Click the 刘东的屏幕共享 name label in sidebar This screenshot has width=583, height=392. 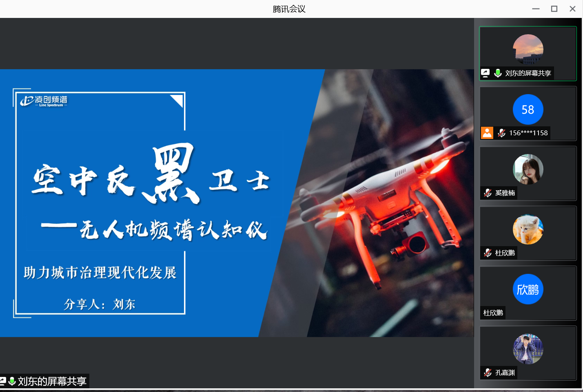coord(528,73)
